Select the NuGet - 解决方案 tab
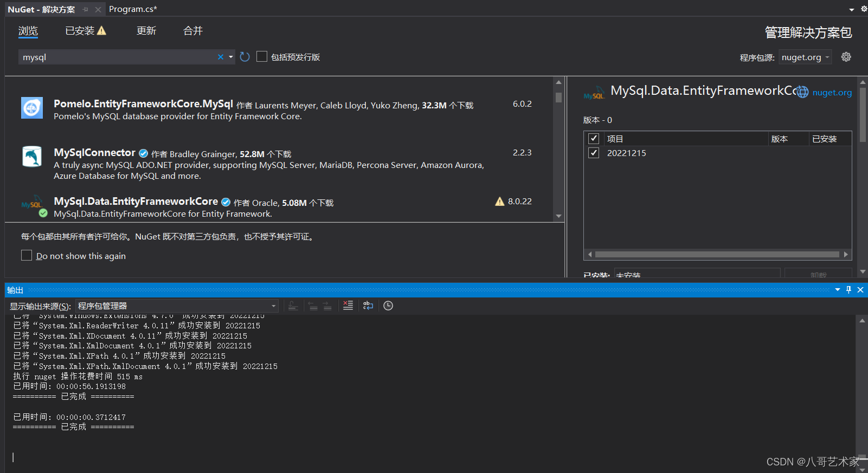 (41, 9)
